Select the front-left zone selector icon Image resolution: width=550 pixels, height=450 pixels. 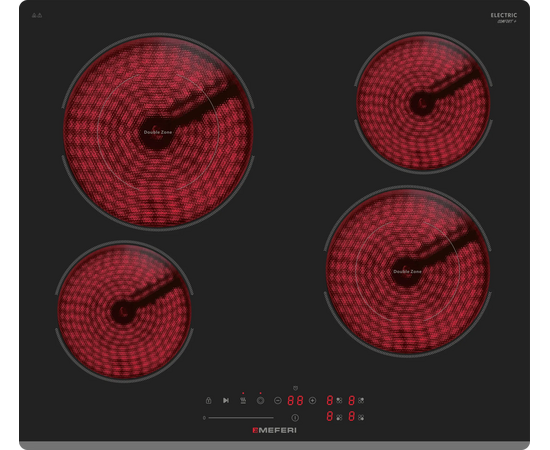pyautogui.click(x=339, y=417)
